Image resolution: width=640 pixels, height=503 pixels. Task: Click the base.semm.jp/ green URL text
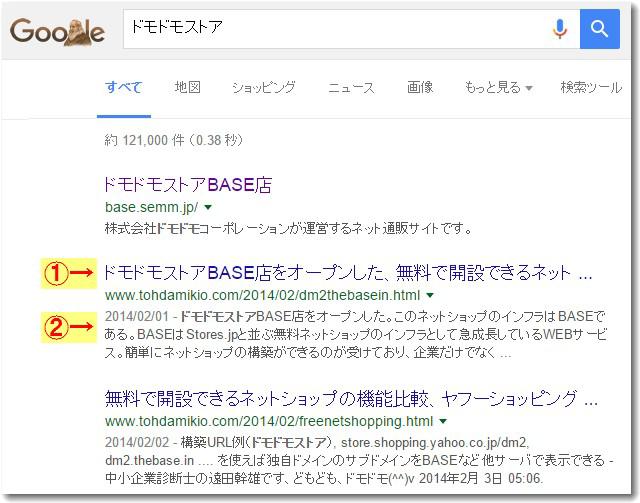151,207
